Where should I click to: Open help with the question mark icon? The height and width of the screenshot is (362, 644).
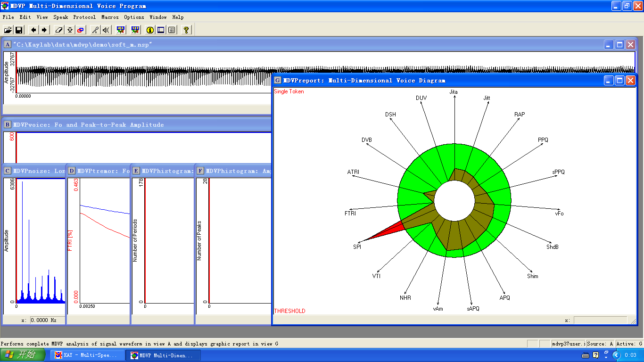[186, 30]
